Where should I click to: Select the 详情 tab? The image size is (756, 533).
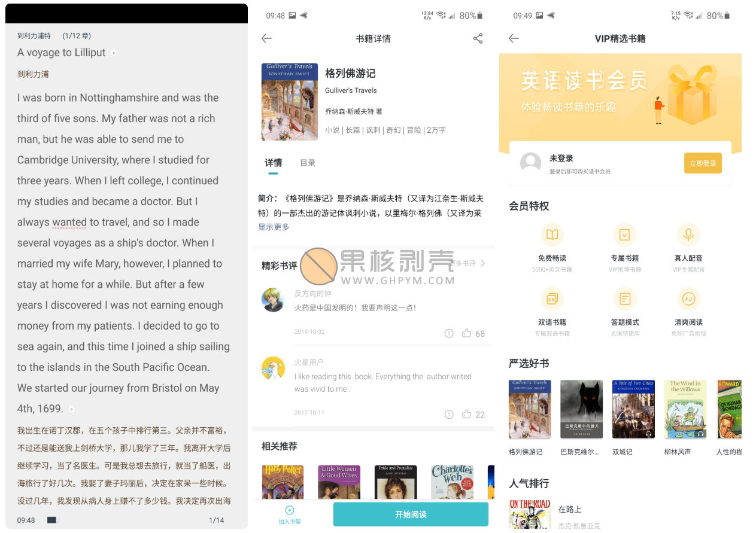tap(273, 163)
